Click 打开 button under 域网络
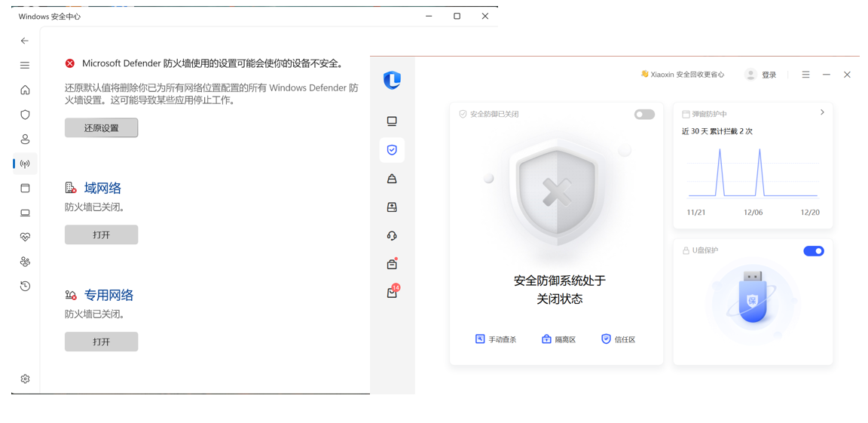 pyautogui.click(x=101, y=234)
